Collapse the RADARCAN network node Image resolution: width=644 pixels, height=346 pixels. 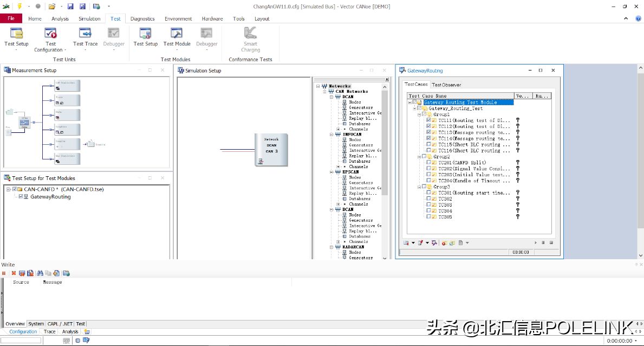(x=331, y=247)
